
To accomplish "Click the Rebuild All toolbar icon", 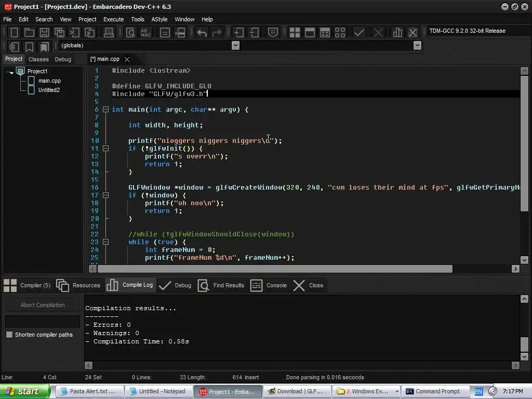I will coord(340,33).
